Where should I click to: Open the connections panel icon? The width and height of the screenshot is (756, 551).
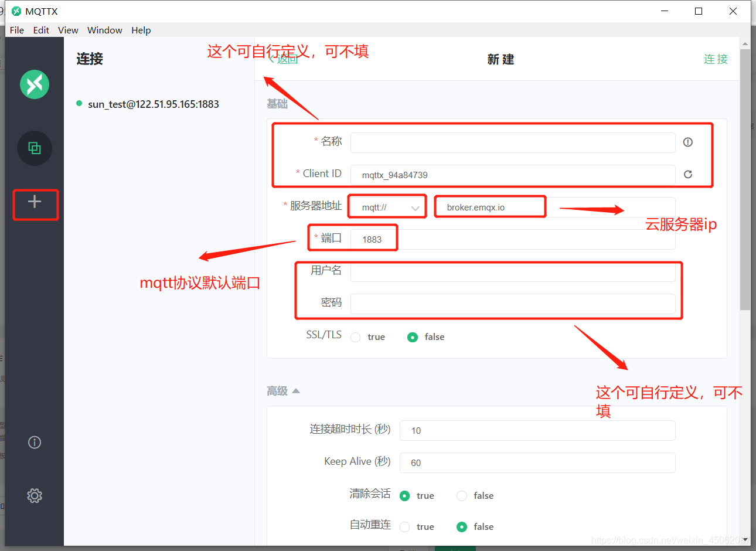click(35, 148)
